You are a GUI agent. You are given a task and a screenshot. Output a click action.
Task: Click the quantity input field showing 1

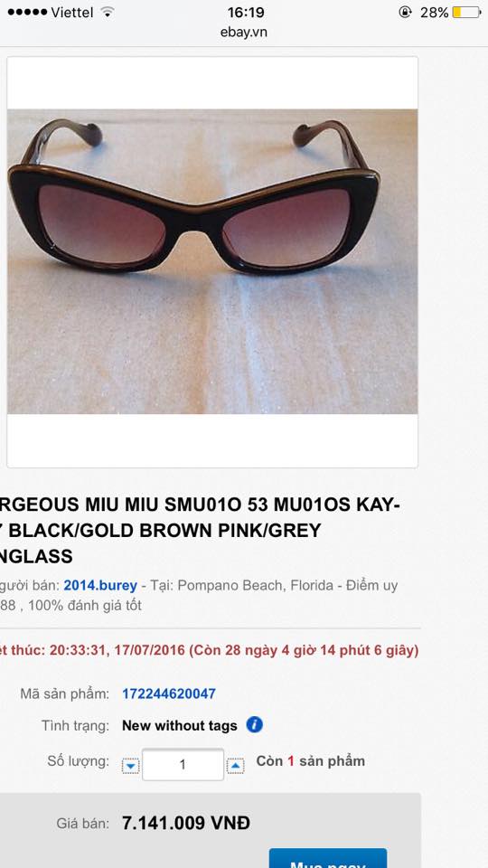click(x=183, y=765)
